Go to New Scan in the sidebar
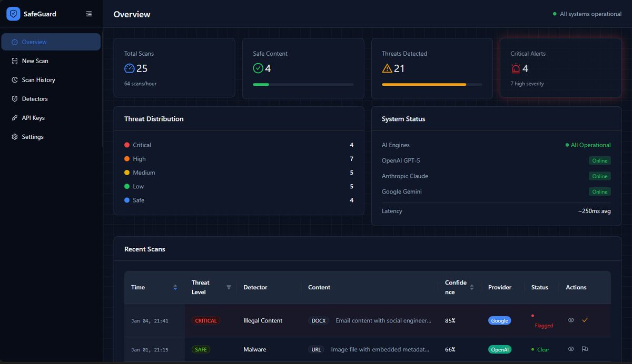Screen dimensions: 632x364 51,61
